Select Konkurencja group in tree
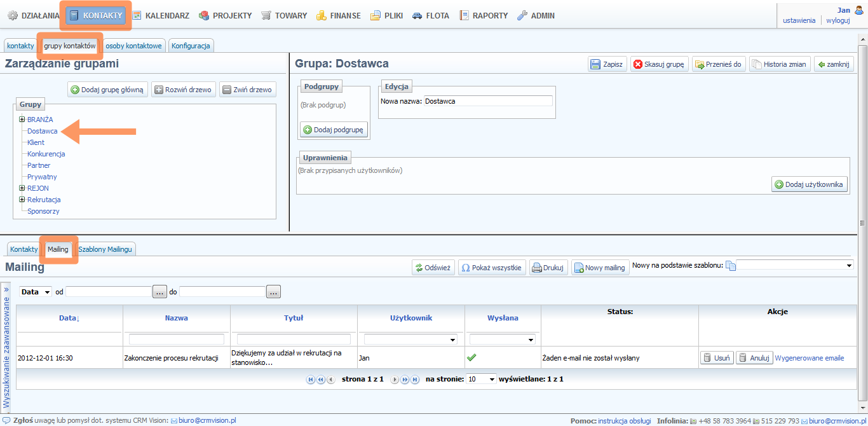868x426 pixels. 46,154
